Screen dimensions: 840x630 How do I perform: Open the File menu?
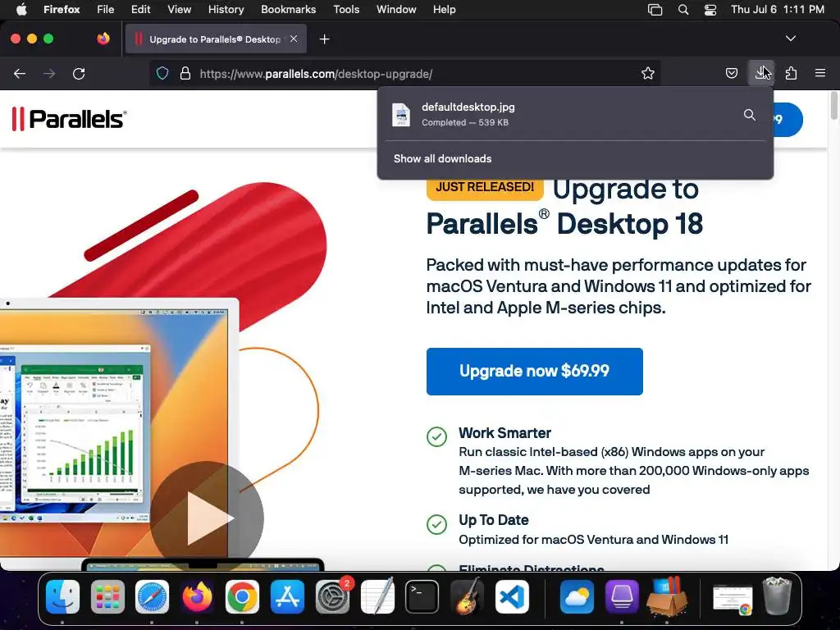click(x=106, y=9)
